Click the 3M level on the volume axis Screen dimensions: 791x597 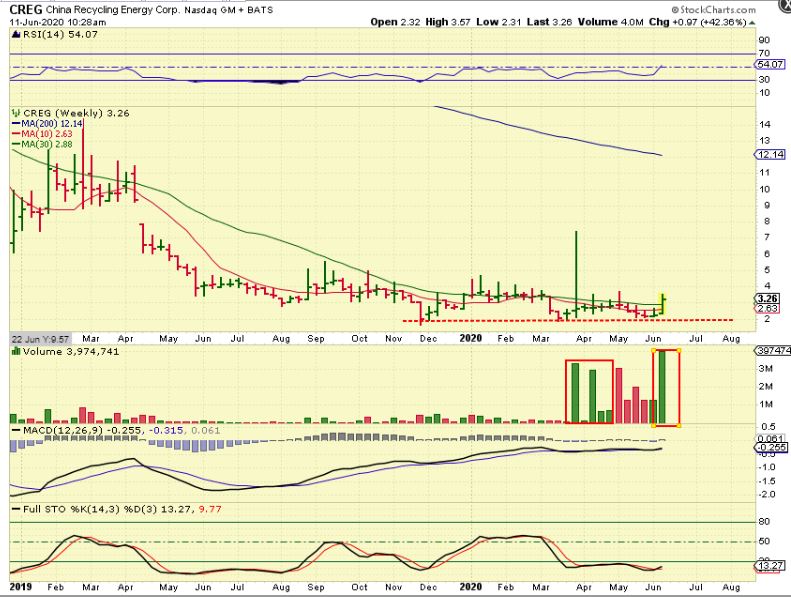(x=766, y=368)
